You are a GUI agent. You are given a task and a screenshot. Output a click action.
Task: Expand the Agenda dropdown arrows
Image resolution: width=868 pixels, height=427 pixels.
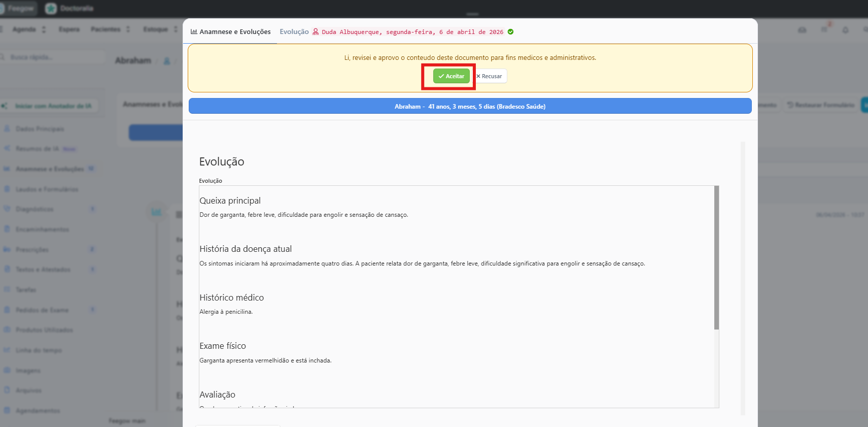click(44, 29)
